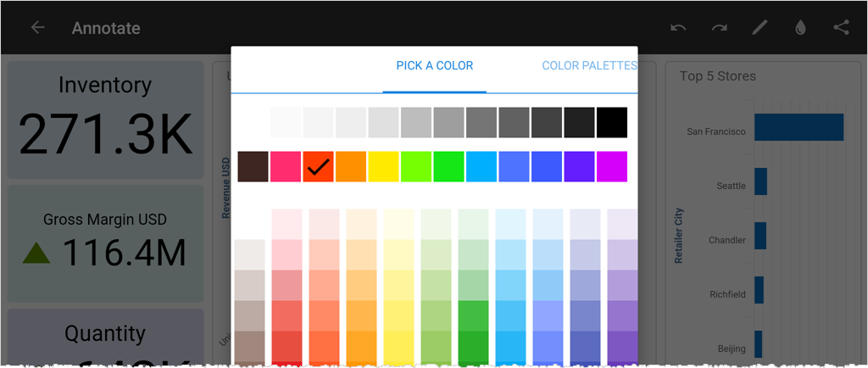
Task: Open the Color Palettes tab
Action: pyautogui.click(x=589, y=65)
